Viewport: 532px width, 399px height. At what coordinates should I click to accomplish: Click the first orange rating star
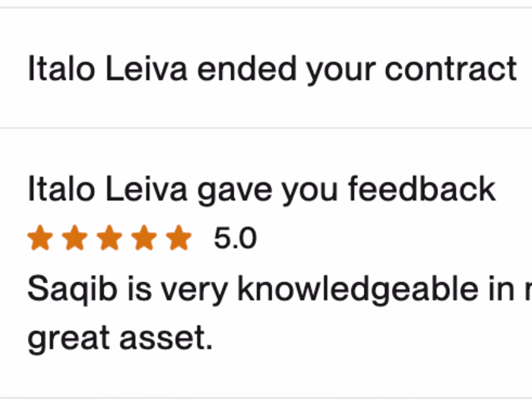[x=40, y=239]
